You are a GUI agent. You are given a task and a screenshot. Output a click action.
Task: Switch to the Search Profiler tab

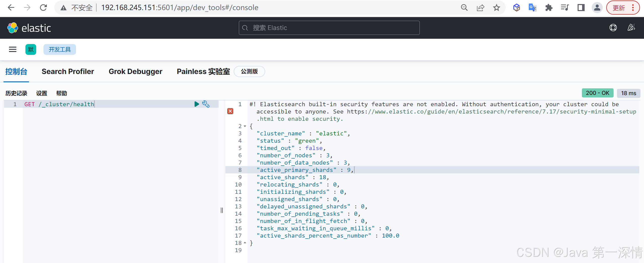pos(68,71)
